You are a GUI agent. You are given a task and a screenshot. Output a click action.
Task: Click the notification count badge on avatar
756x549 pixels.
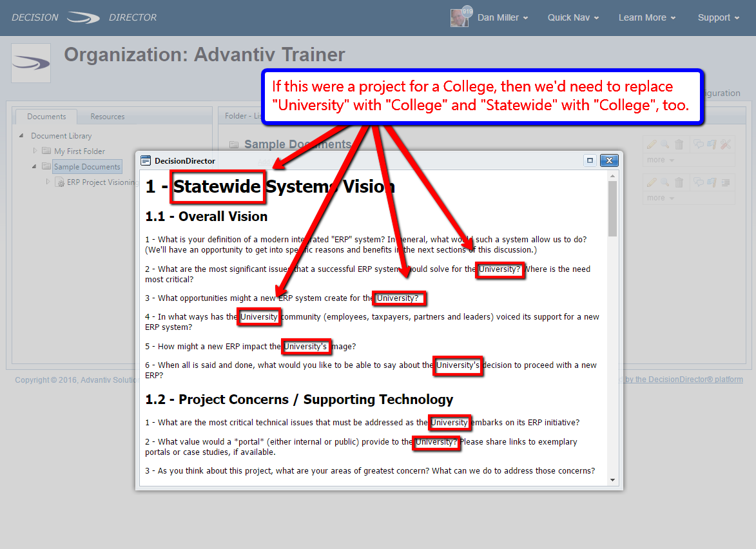[467, 11]
